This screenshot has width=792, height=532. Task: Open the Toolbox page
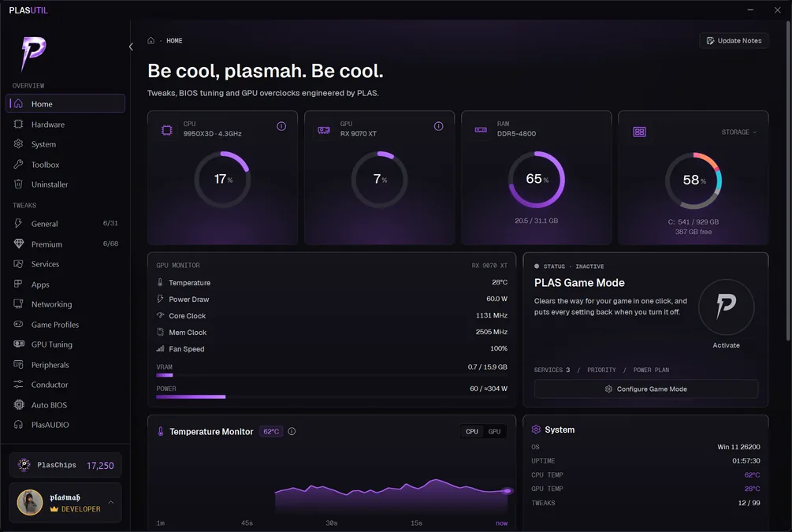65,164
